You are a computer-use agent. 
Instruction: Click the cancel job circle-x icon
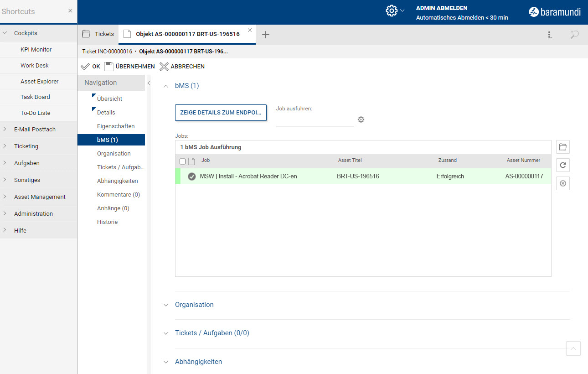tap(563, 183)
